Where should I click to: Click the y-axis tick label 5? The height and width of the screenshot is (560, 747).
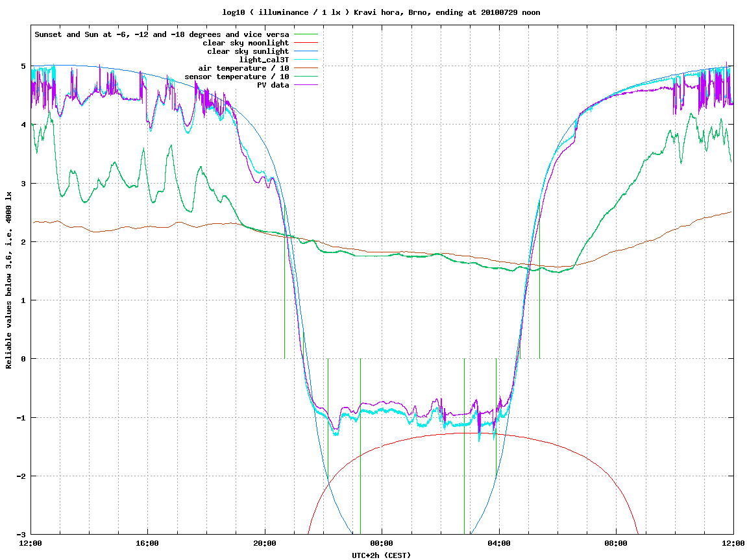23,66
